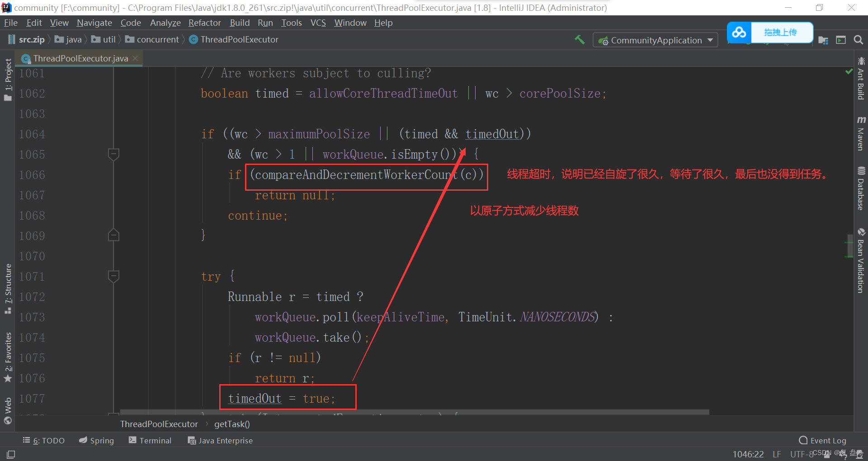Click the src.zip breadcrumb in navigation bar

click(27, 40)
